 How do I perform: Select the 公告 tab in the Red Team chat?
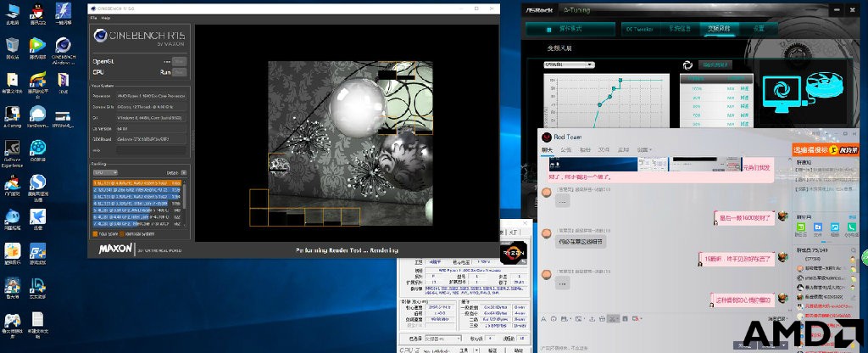point(565,149)
